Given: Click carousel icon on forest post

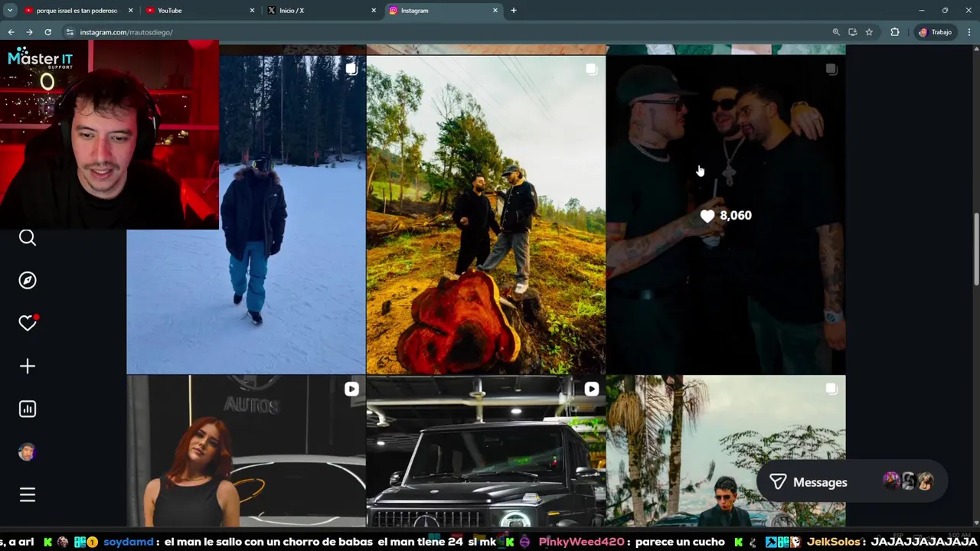Looking at the screenshot, I should click(591, 70).
